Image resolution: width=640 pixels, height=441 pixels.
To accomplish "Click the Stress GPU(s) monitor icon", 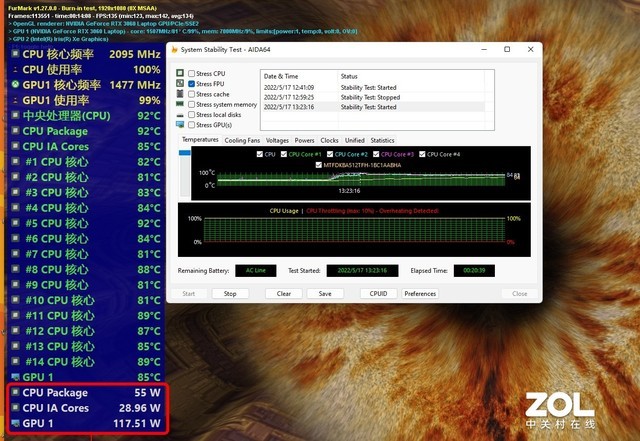I will [180, 125].
